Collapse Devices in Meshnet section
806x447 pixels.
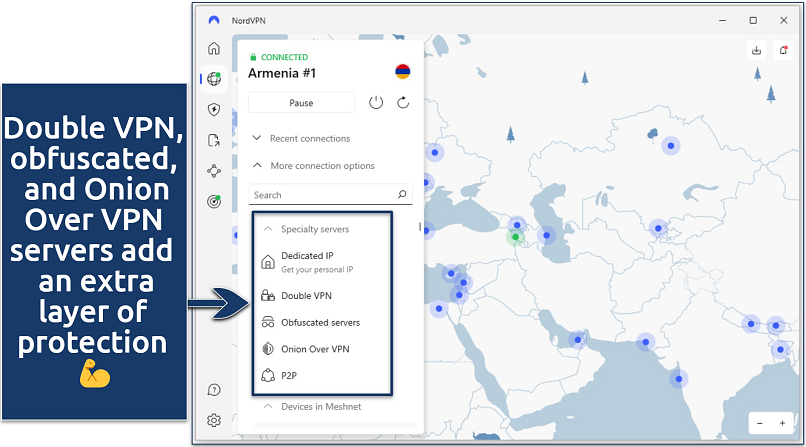[x=313, y=406]
